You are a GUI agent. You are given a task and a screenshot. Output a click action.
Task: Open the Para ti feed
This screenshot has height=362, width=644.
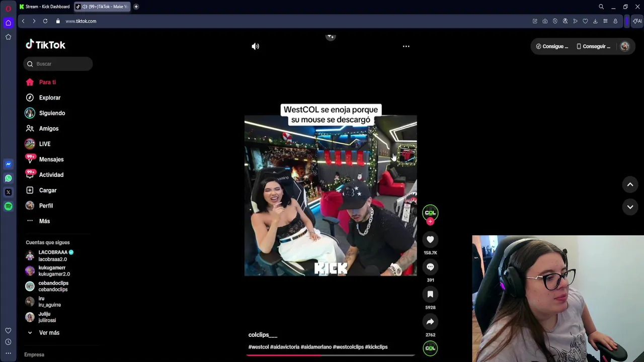coord(47,82)
